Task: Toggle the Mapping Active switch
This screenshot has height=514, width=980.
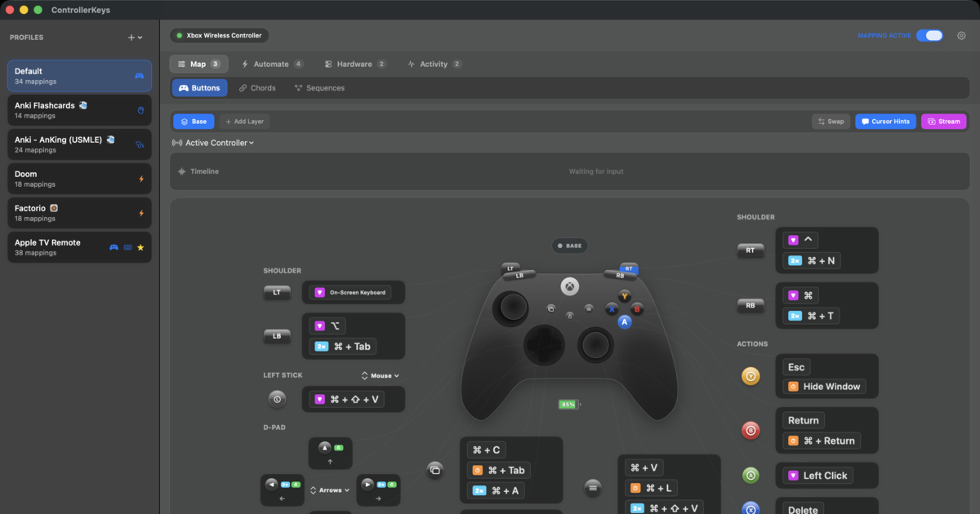Action: (x=929, y=36)
